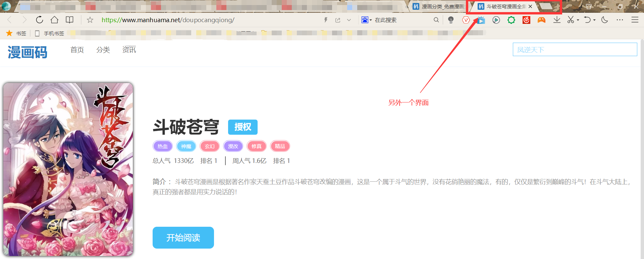Switch to the 漫画分类 tab

pos(438,6)
